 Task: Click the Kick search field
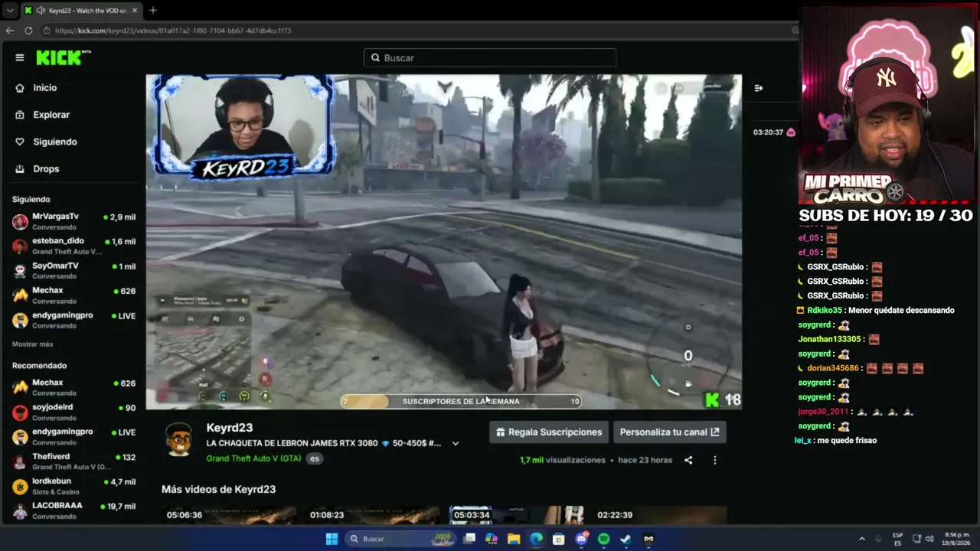coord(490,57)
